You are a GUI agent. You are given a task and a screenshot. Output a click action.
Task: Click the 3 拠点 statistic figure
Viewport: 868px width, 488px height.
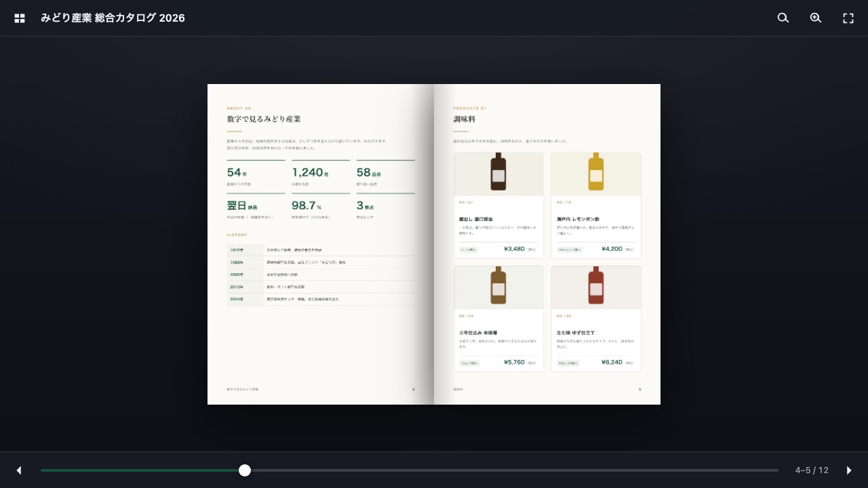(x=366, y=205)
